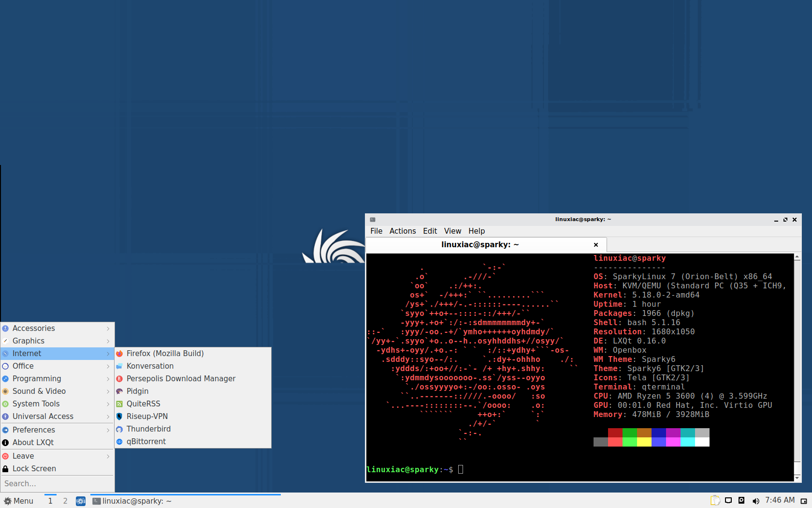Select the Internet menu category label

point(27,354)
